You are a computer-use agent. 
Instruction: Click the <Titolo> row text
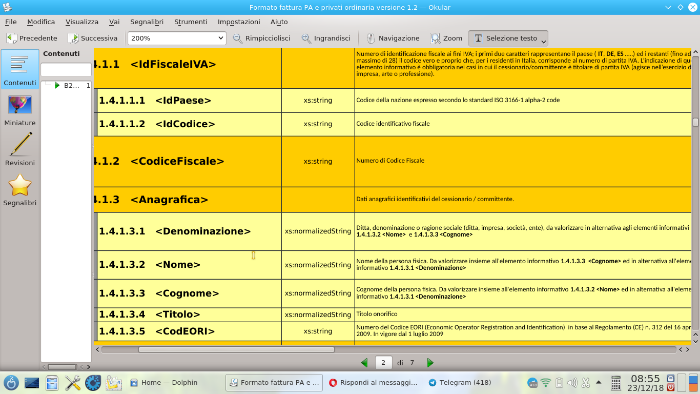pyautogui.click(x=178, y=314)
